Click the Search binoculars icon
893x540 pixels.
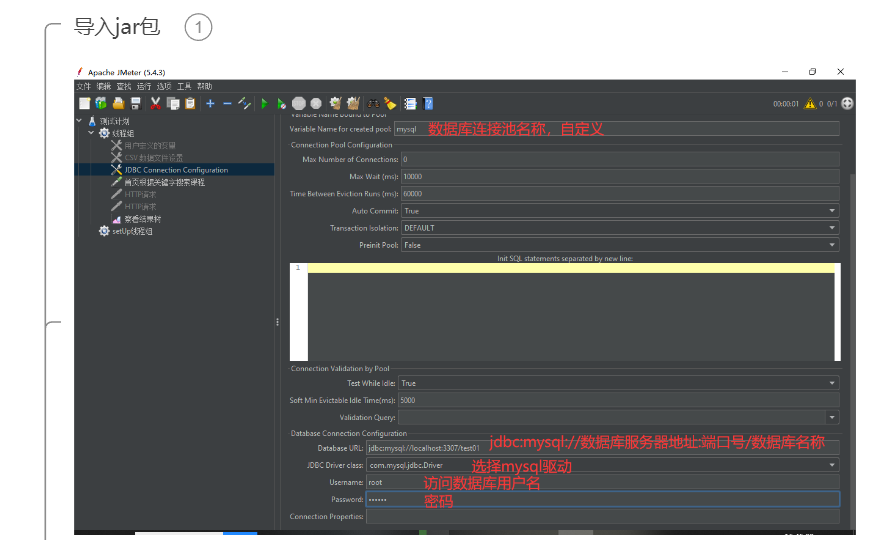pos(373,103)
